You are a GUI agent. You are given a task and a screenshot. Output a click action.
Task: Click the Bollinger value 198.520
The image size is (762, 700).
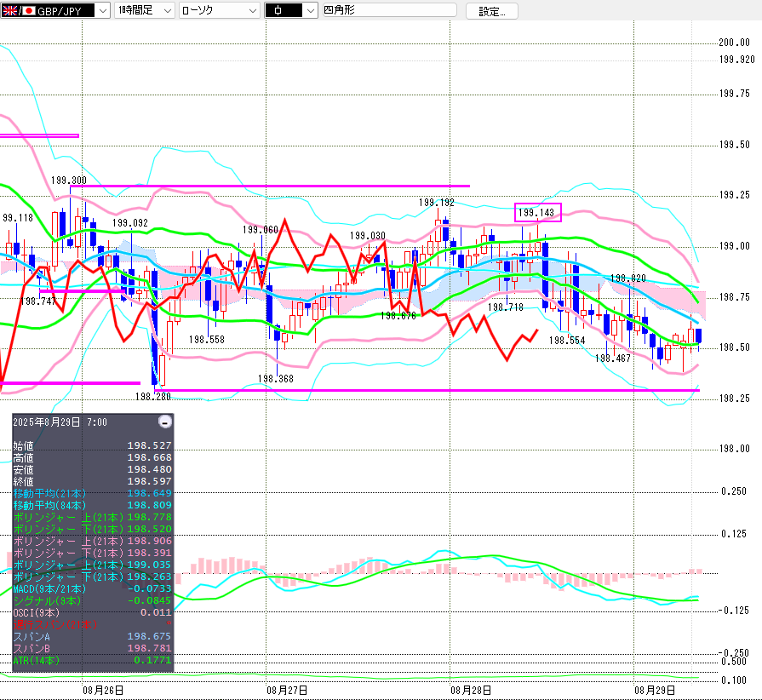coord(149,529)
